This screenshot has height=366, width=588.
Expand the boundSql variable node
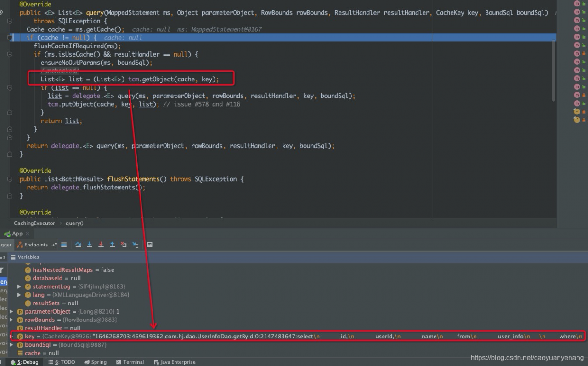11,345
